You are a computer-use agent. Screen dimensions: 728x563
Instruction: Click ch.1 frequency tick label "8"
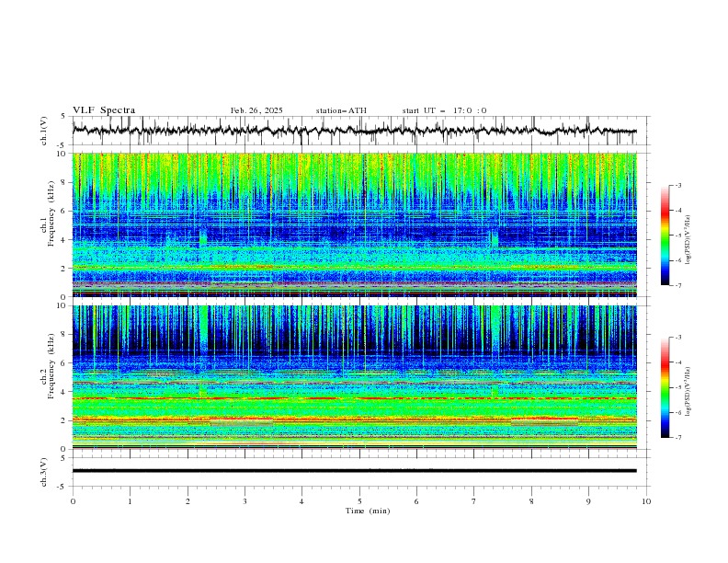pos(64,182)
